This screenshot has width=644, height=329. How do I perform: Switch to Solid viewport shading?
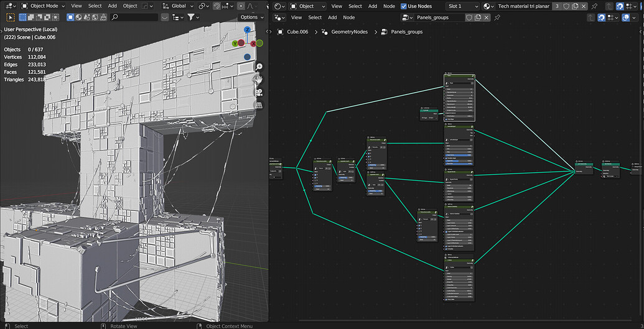click(x=70, y=17)
